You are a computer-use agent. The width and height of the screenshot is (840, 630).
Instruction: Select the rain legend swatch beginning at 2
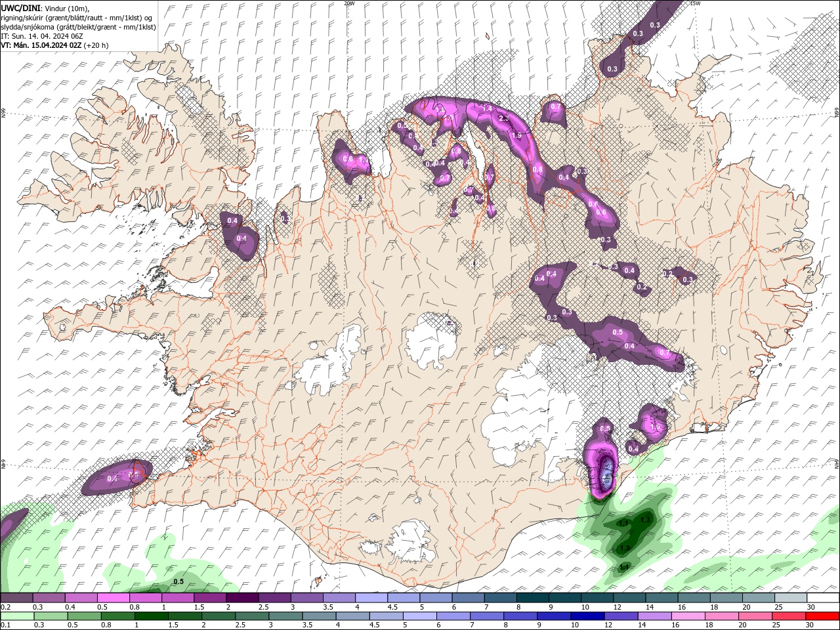pyautogui.click(x=219, y=616)
